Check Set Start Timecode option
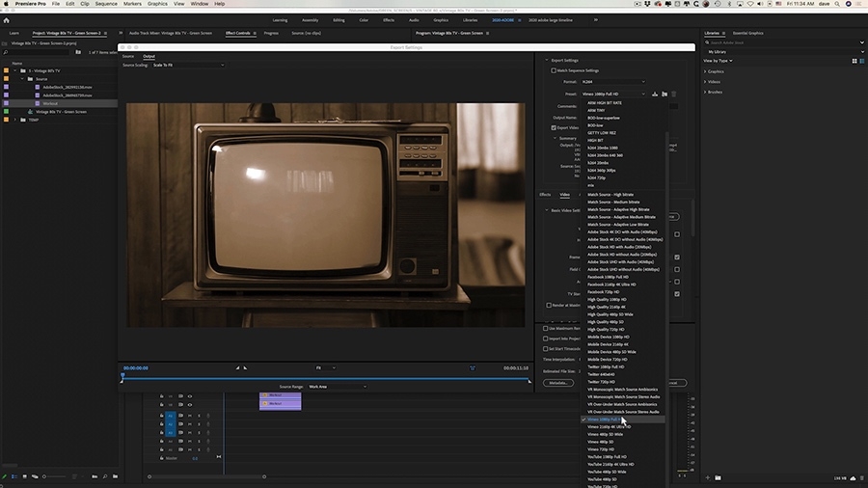The width and height of the screenshot is (868, 488). point(545,348)
